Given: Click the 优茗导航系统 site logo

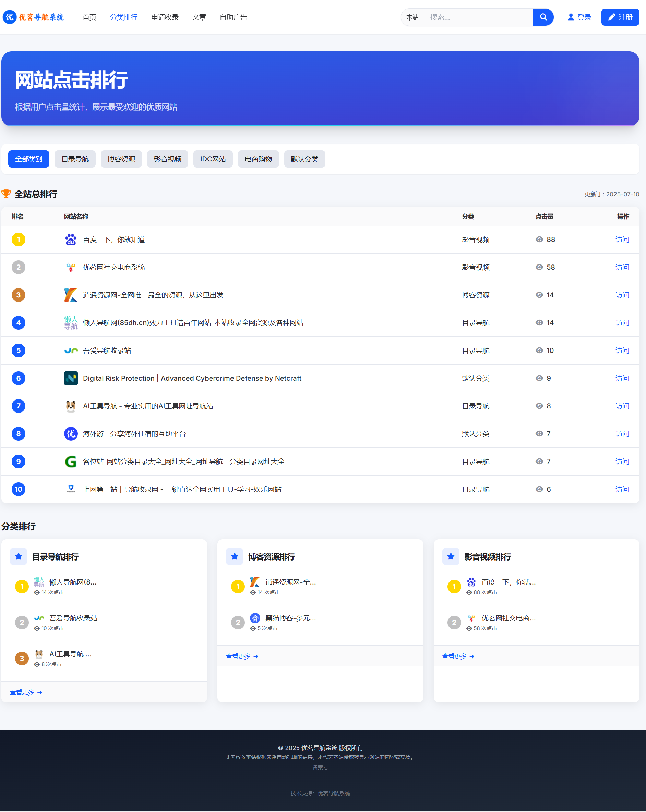Looking at the screenshot, I should [33, 17].
